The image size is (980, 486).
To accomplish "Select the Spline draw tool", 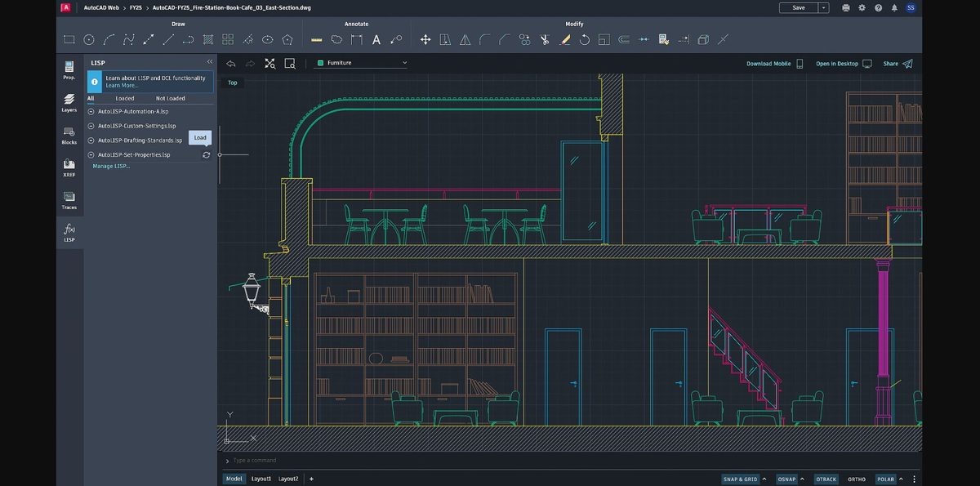I will coord(129,39).
